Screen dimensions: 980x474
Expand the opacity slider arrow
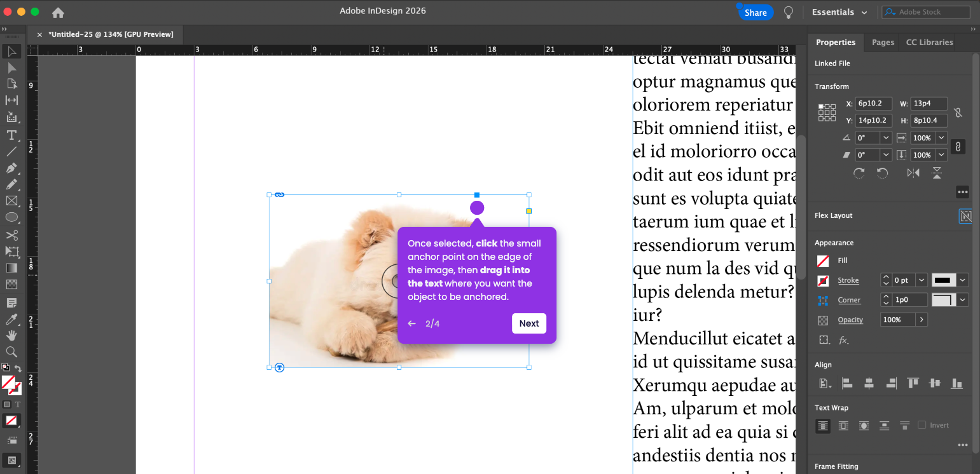coord(921,320)
